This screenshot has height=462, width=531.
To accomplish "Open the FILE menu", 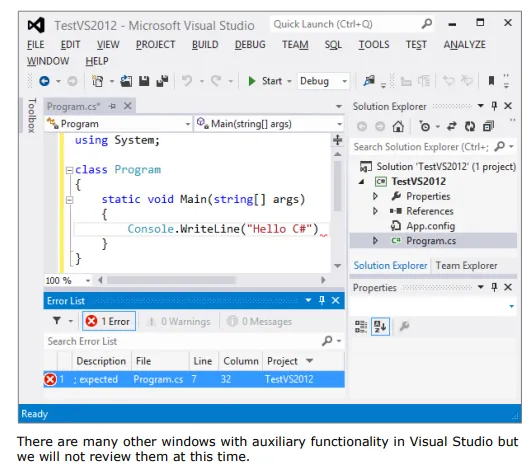I will pyautogui.click(x=36, y=45).
